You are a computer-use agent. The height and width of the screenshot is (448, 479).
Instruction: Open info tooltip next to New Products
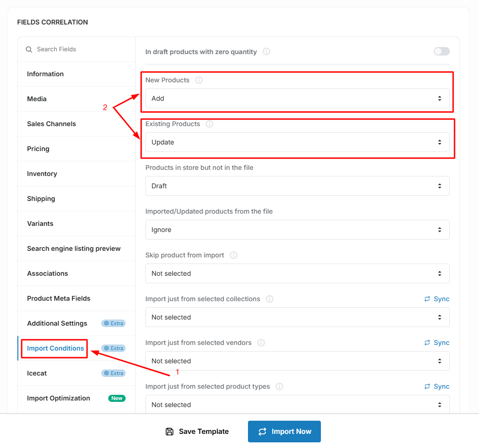click(x=199, y=80)
